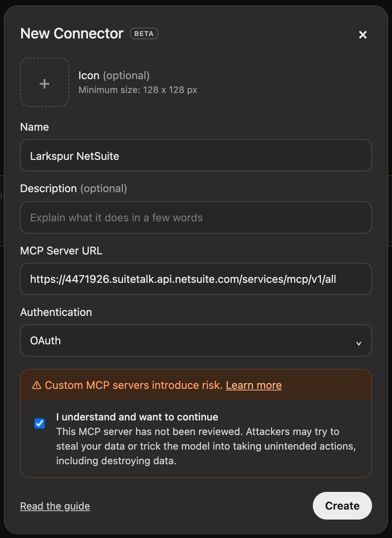Click the MCP Server URL field

tap(196, 279)
